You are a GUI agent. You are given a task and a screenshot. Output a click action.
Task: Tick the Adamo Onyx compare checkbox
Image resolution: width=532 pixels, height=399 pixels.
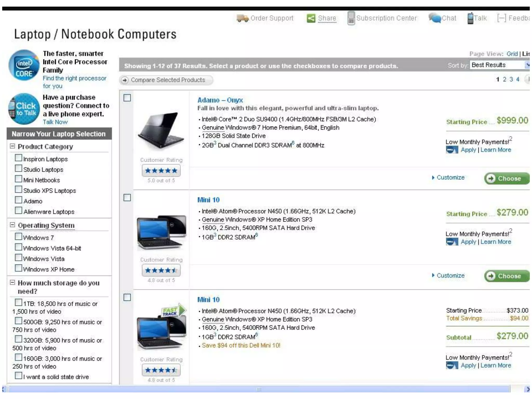point(127,98)
